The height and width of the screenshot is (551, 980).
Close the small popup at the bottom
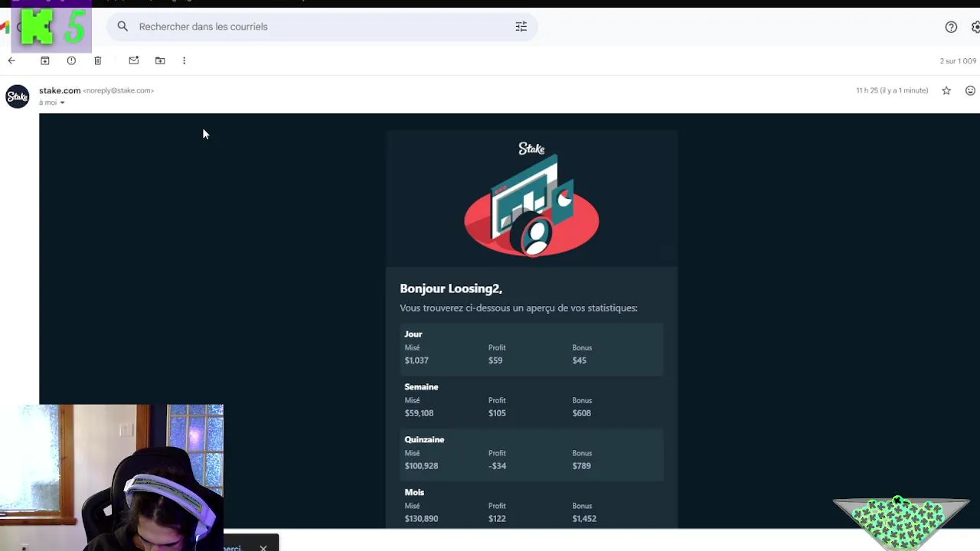point(263,548)
